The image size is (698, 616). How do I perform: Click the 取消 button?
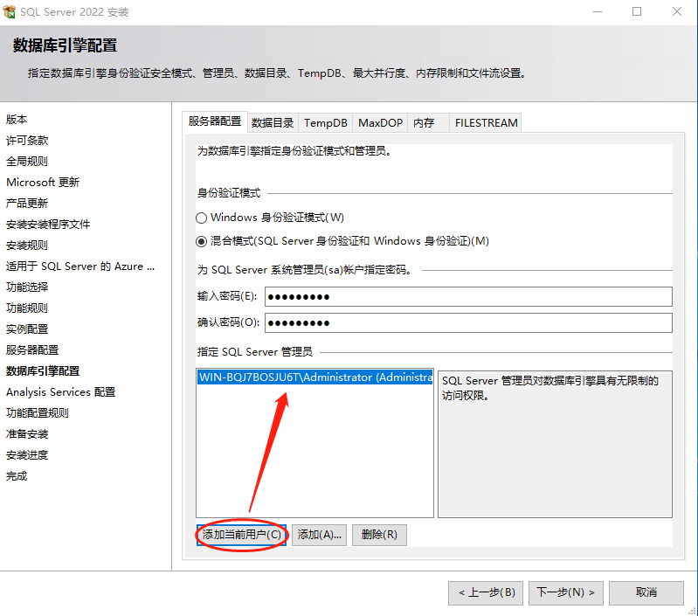[x=646, y=593]
